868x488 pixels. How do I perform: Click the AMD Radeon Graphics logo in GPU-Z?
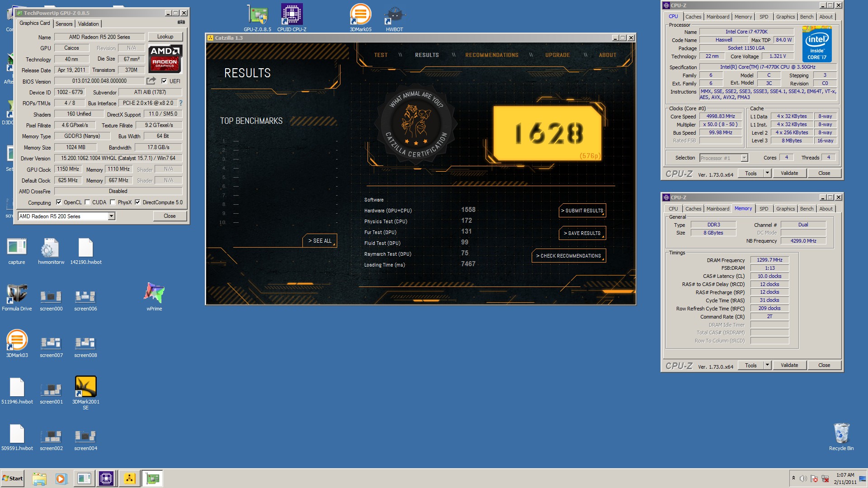pos(165,58)
